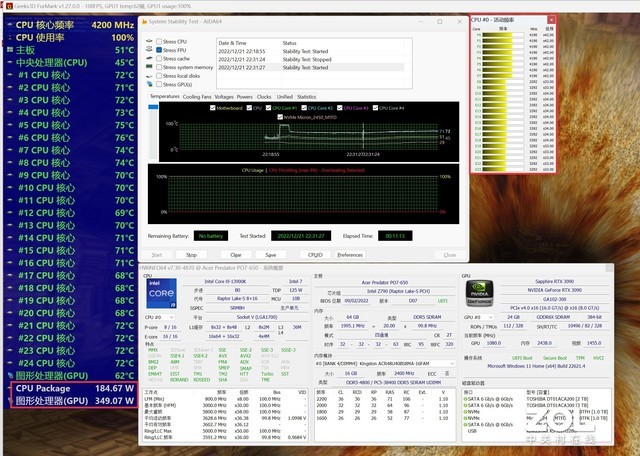Switch to the Cooling Fans tab

pos(196,97)
